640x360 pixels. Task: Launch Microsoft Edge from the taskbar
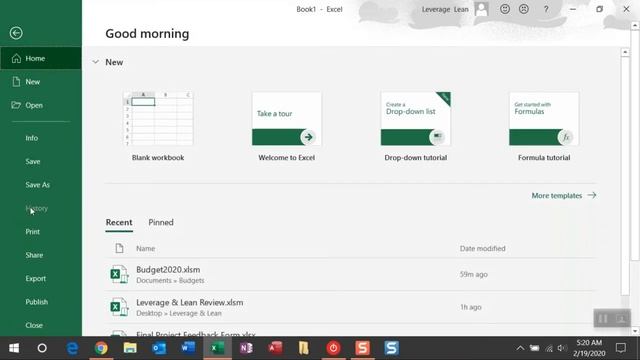pyautogui.click(x=72, y=348)
